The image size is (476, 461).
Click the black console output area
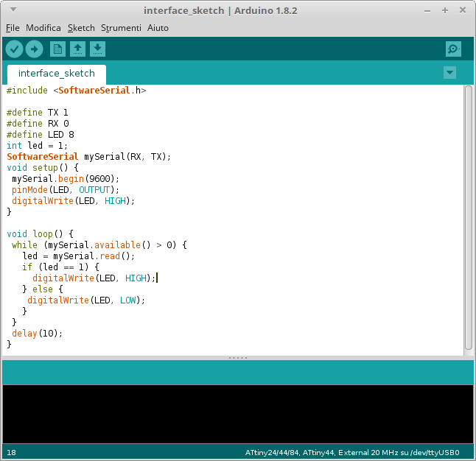click(x=238, y=414)
